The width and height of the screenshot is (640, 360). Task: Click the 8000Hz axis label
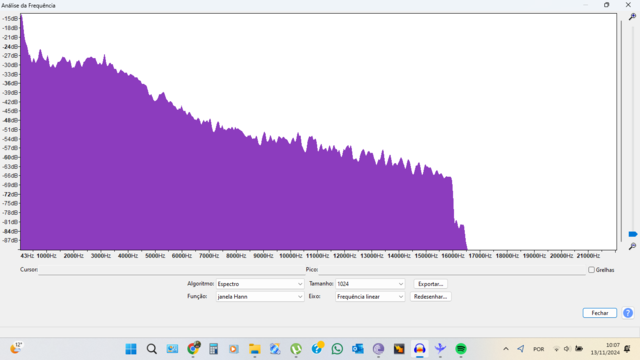pyautogui.click(x=236, y=256)
